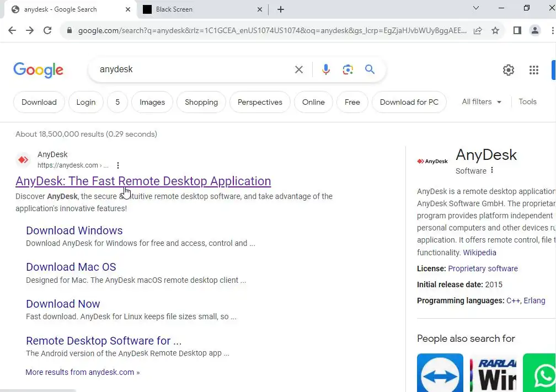This screenshot has width=556, height=392.
Task: Click the address bar URL
Action: pos(272,30)
